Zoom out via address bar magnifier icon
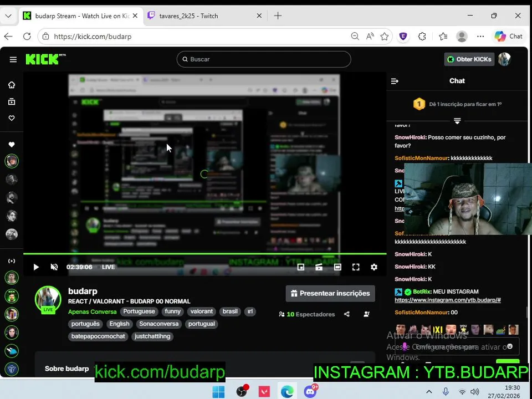 coord(355,37)
